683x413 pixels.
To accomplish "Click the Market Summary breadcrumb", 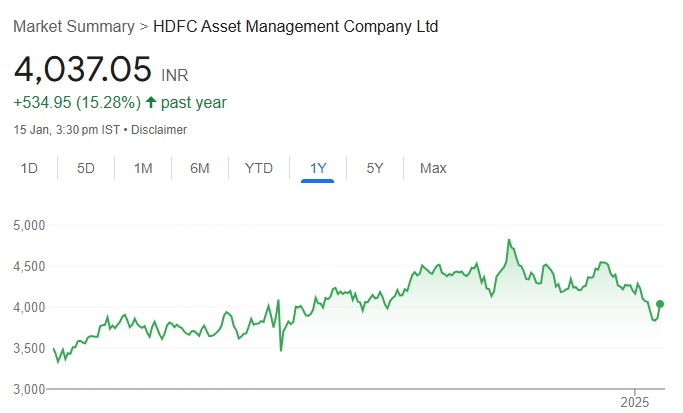I will (73, 25).
